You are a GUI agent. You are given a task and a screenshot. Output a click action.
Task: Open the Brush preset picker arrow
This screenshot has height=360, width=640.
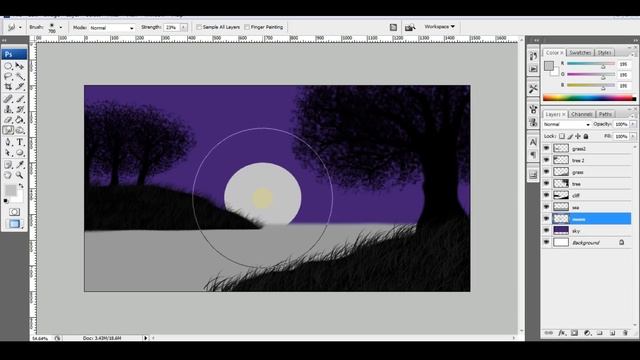[61, 27]
